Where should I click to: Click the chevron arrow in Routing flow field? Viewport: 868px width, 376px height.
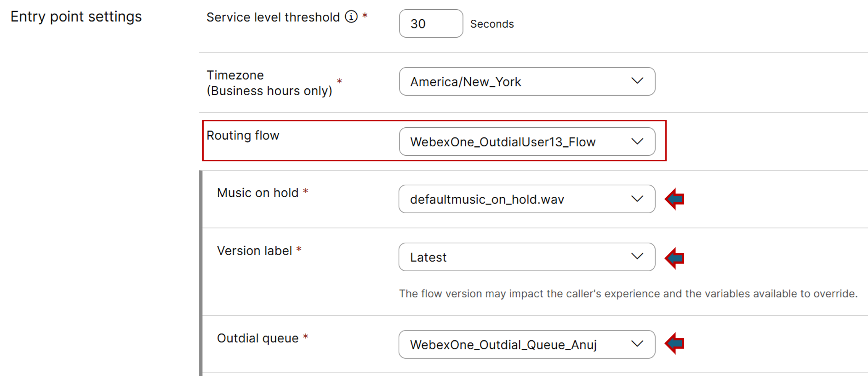[637, 142]
